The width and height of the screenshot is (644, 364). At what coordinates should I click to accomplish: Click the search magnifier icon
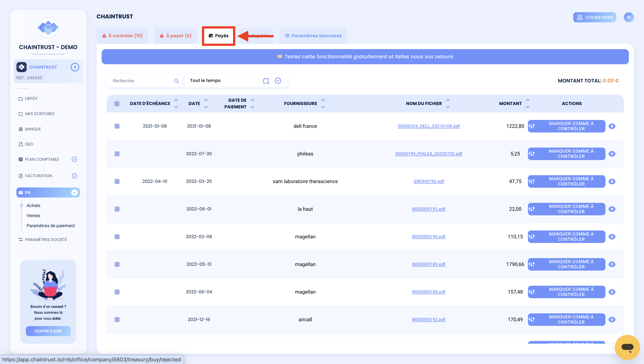(x=177, y=81)
